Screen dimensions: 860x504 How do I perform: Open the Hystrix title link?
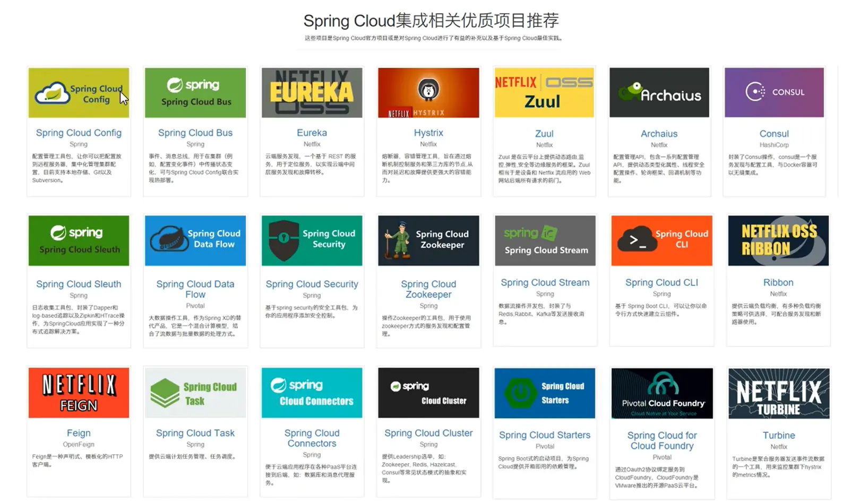pos(428,133)
